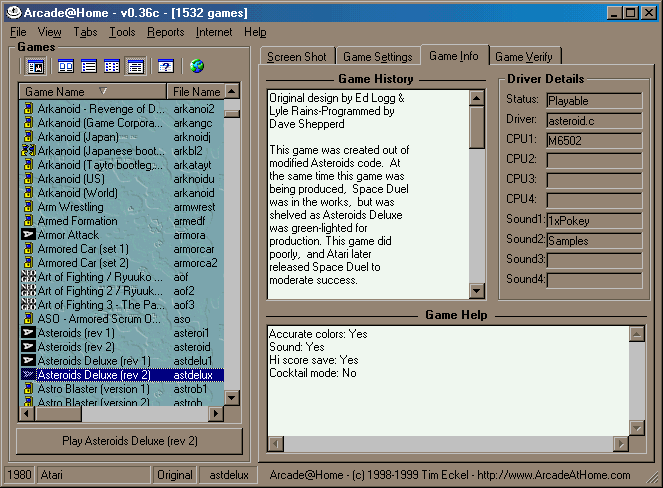Select the Game Info tab
This screenshot has width=663, height=488.
[454, 56]
